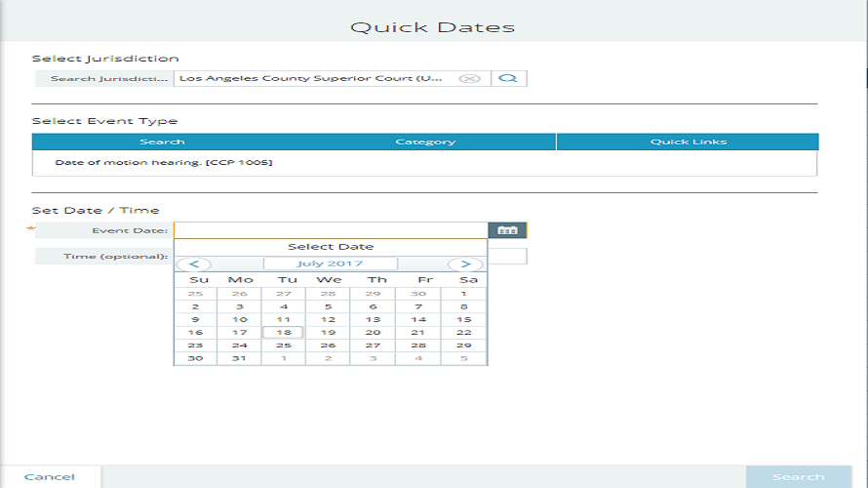Click the Los Angeles County jurisdiction field
This screenshot has height=488, width=868.
(x=317, y=78)
